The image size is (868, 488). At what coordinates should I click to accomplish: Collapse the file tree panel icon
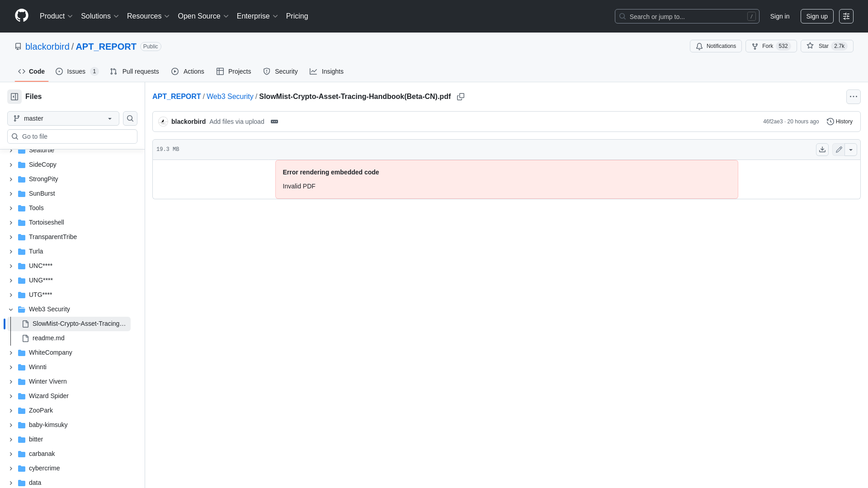click(14, 97)
